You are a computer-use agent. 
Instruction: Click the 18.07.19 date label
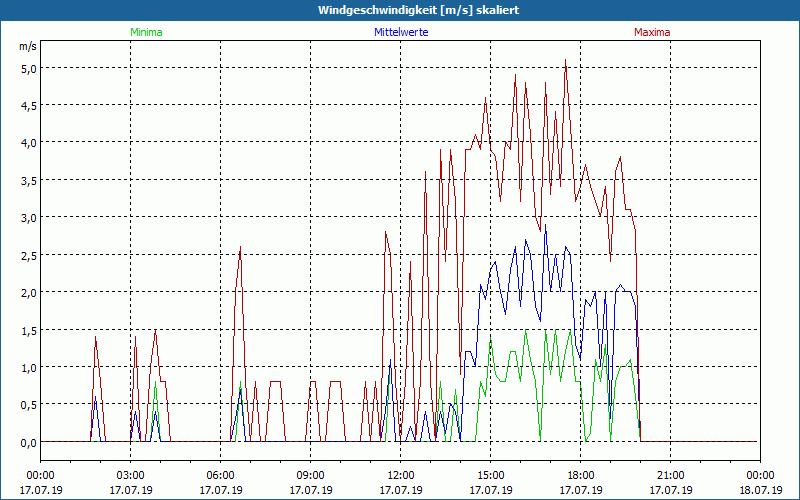(761, 490)
